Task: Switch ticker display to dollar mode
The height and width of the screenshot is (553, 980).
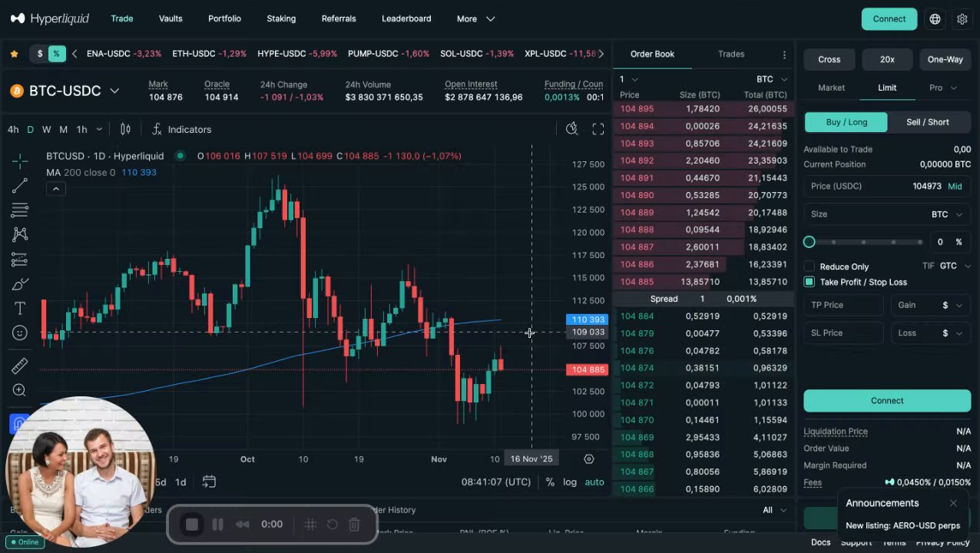Action: pos(40,54)
